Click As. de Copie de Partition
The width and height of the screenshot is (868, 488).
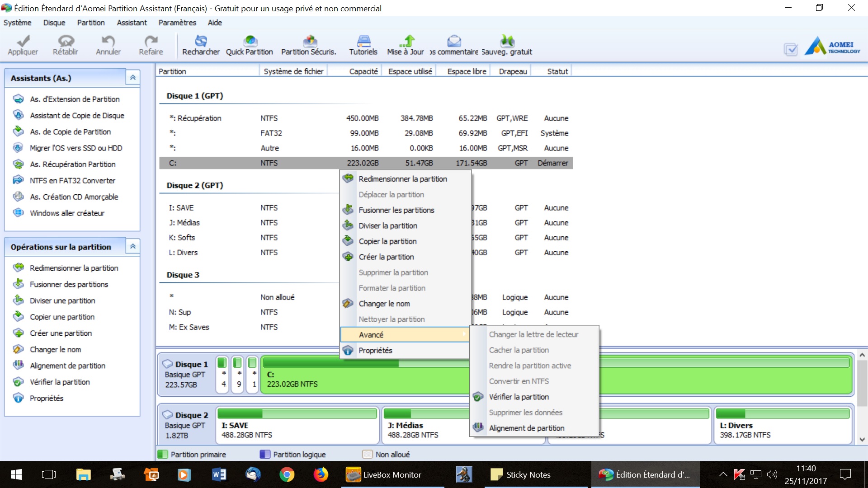coord(70,131)
